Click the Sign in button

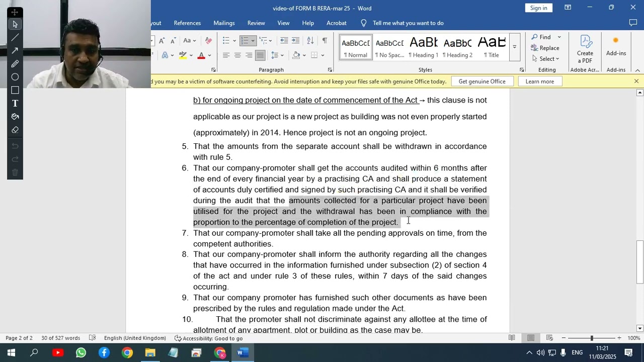click(x=538, y=8)
